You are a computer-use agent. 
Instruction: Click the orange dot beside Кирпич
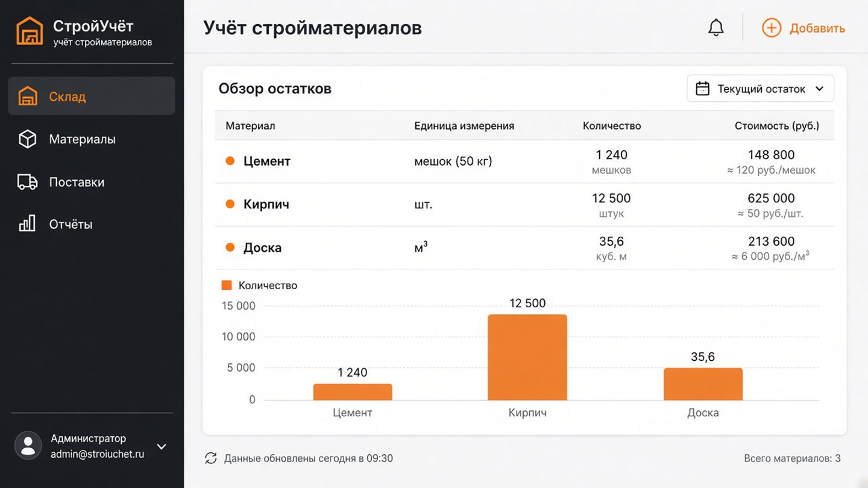[x=230, y=204]
